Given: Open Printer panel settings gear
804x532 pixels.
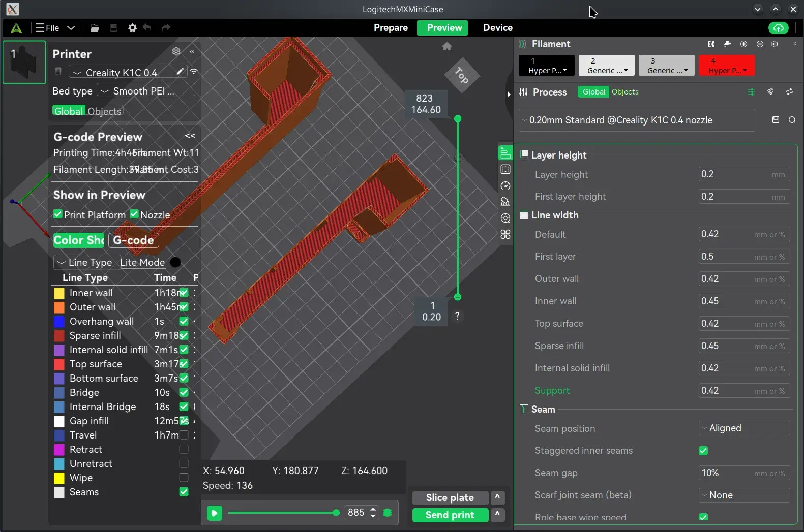Looking at the screenshot, I should (176, 51).
